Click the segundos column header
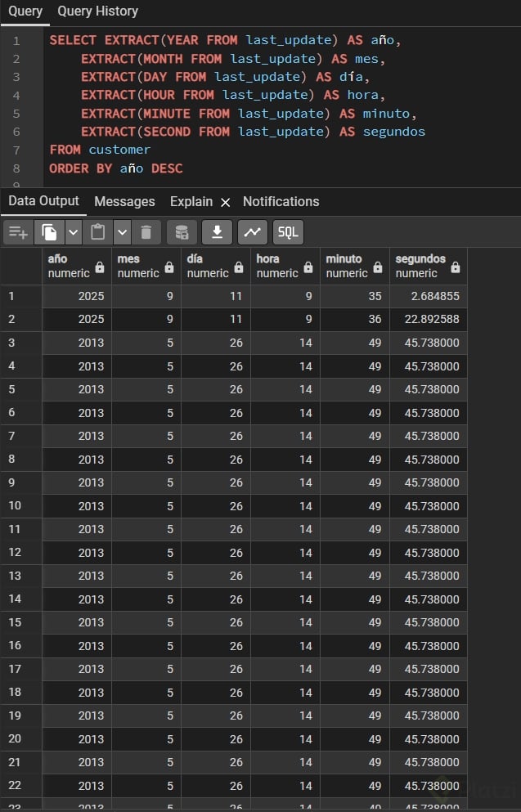 pos(429,267)
